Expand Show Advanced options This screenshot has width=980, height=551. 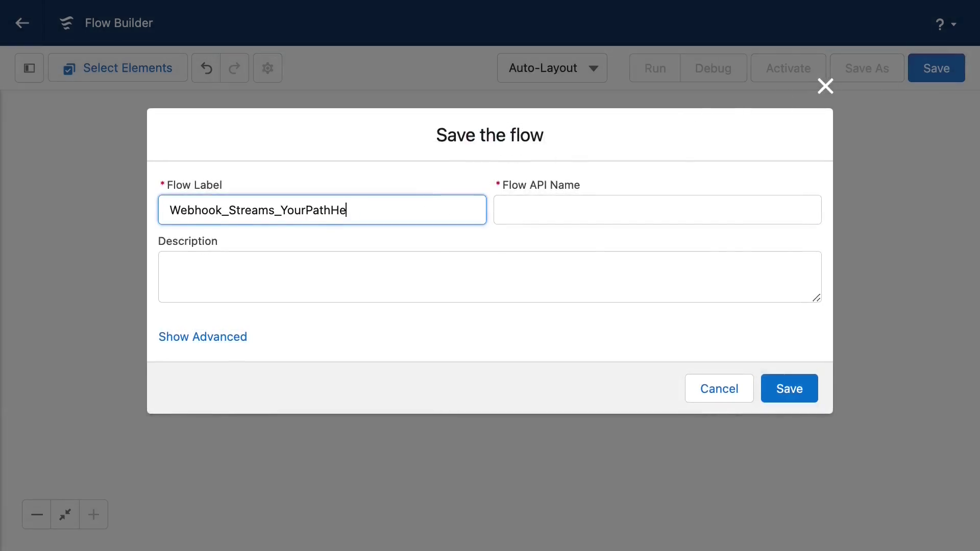[x=203, y=337]
